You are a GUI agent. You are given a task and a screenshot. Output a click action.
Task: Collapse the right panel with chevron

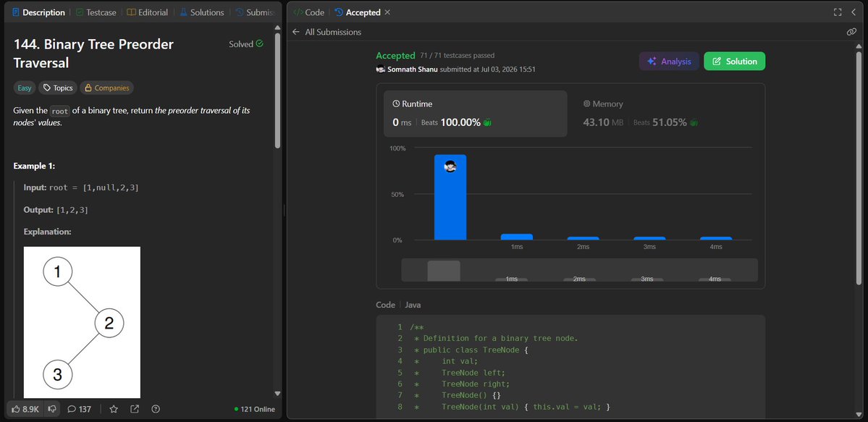click(853, 12)
